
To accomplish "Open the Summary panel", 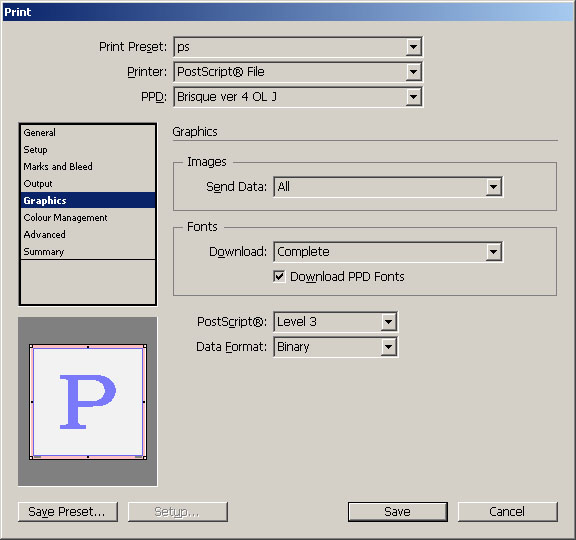I will [88, 252].
